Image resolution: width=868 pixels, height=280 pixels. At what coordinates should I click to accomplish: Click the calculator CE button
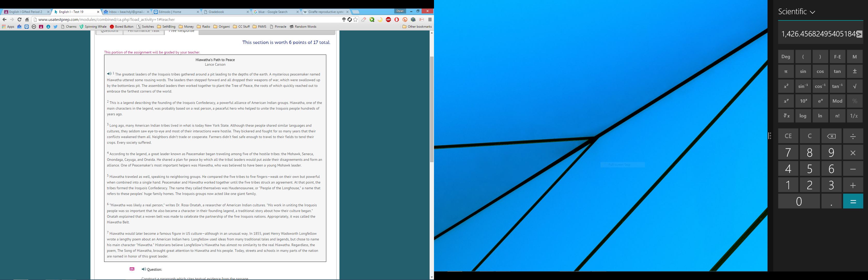pyautogui.click(x=788, y=136)
